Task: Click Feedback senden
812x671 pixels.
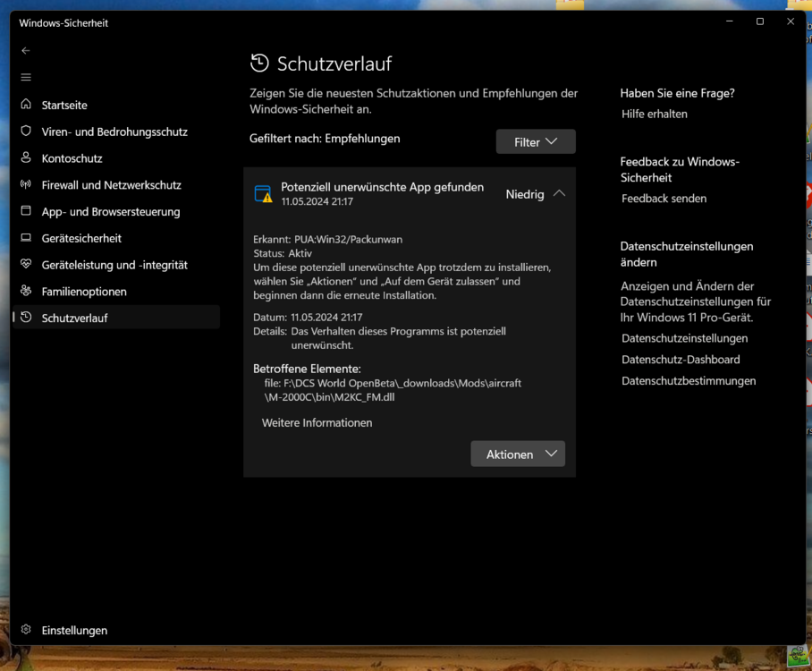Action: [664, 198]
